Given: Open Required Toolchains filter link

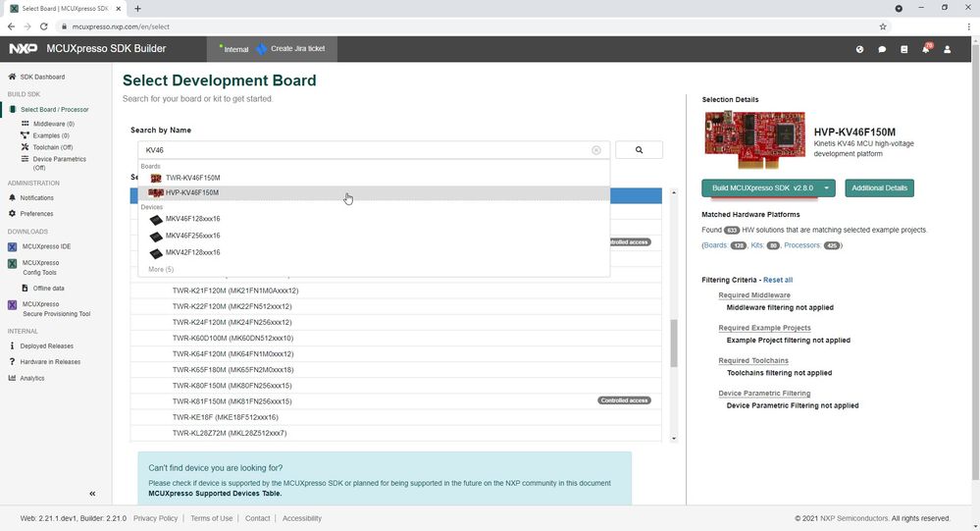Looking at the screenshot, I should click(x=753, y=361).
